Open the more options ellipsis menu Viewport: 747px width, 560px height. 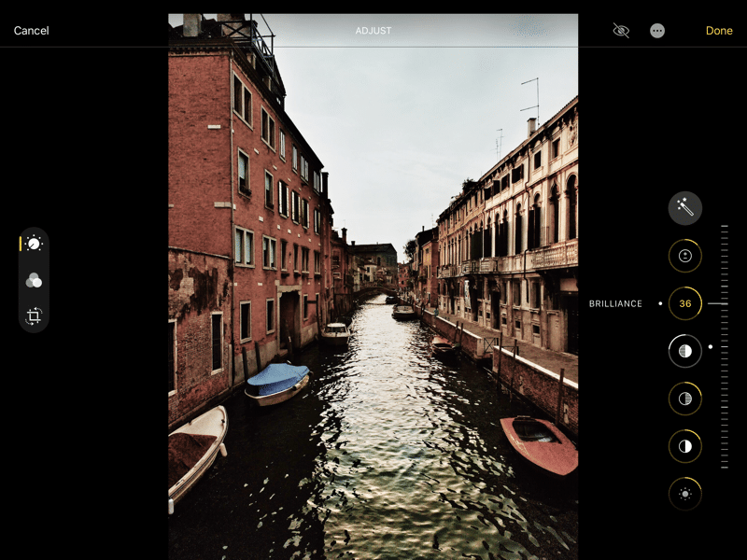coord(657,31)
